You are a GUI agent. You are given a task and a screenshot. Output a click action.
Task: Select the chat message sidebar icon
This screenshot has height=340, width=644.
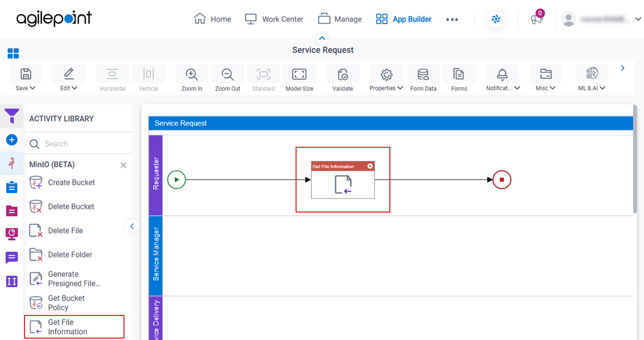pos(12,257)
